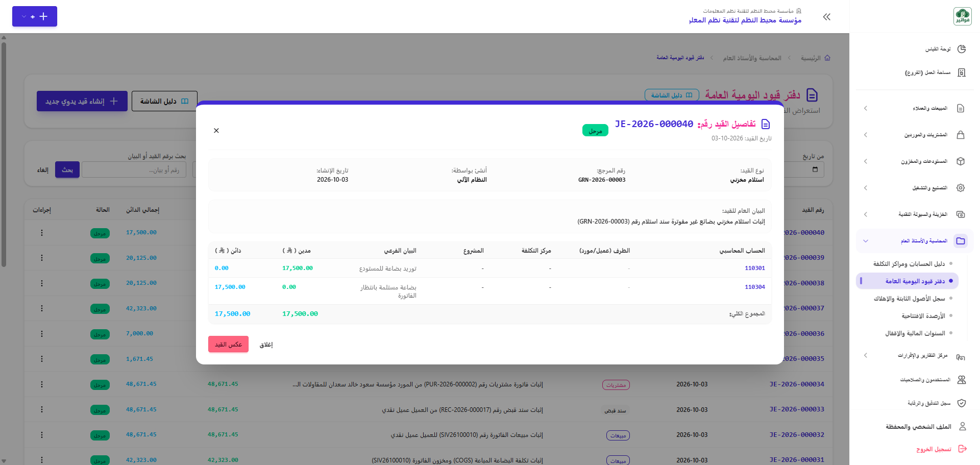The width and height of the screenshot is (980, 465).
Task: Open the dashboard icon لوحة القياس
Action: (962, 49)
